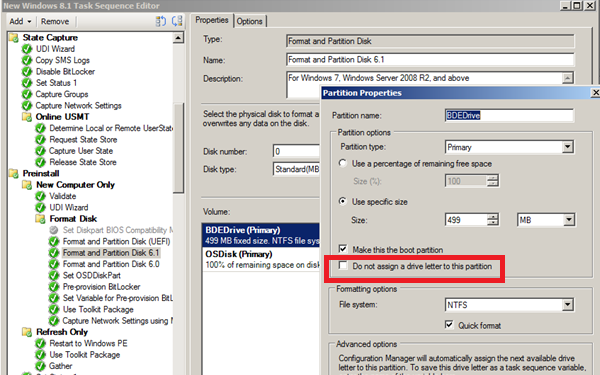600x375 pixels.
Task: Select the OSDisk (Primary) volume entry
Action: 261,259
